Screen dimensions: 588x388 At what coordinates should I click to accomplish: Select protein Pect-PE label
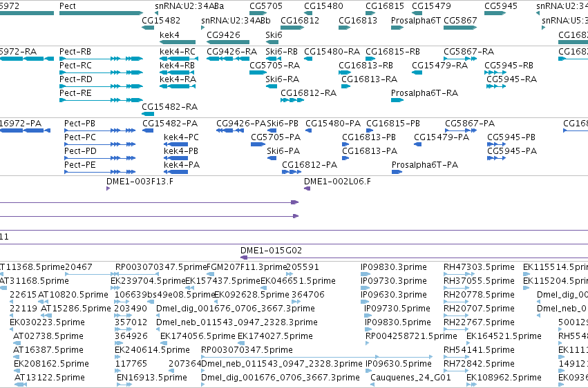tap(80, 165)
